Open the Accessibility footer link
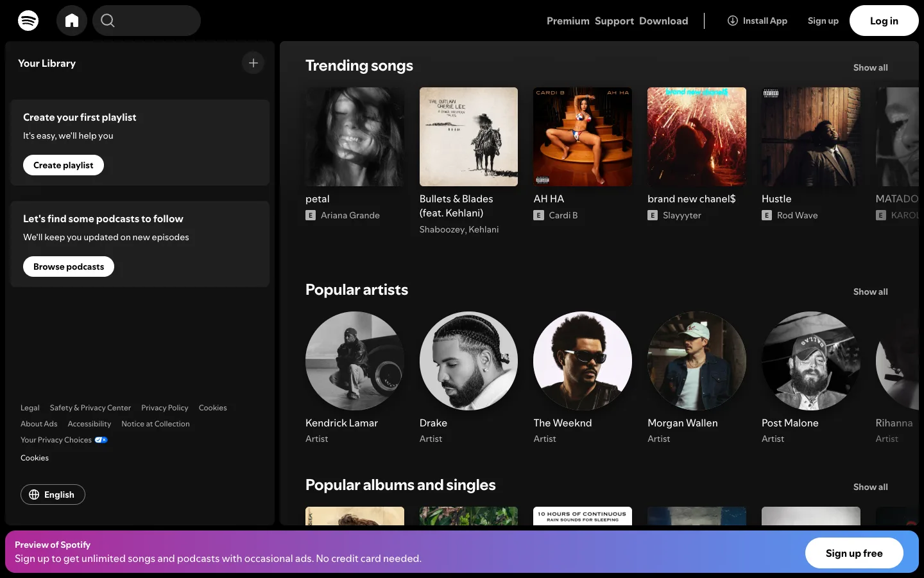Image resolution: width=924 pixels, height=578 pixels. click(x=89, y=424)
